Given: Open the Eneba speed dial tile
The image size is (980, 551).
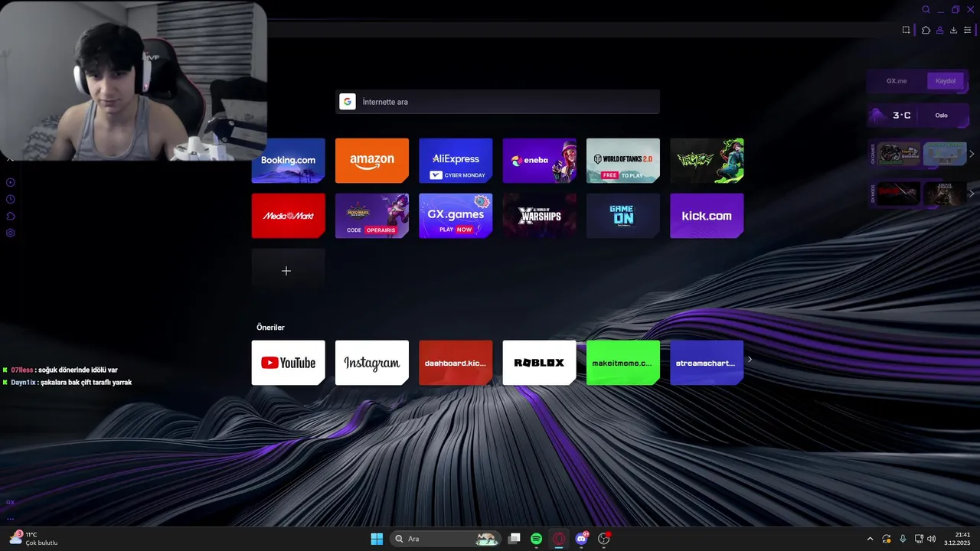Looking at the screenshot, I should (539, 161).
